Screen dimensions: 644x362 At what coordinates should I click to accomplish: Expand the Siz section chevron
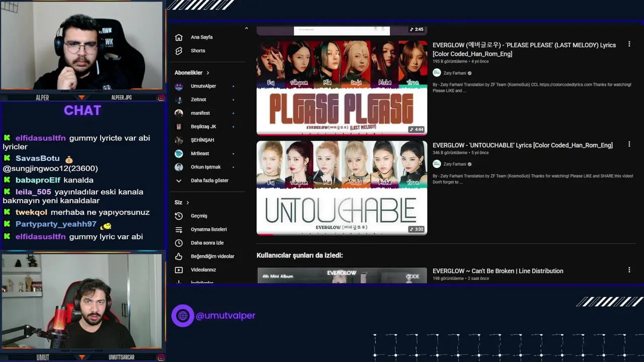pos(188,203)
